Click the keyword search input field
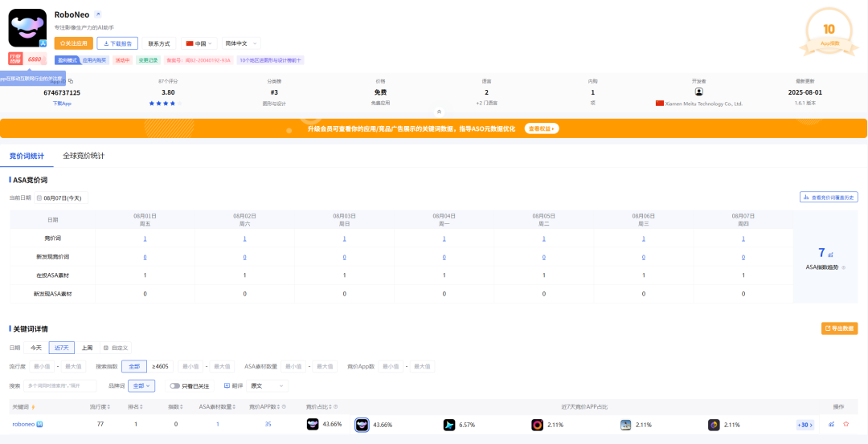 60,385
